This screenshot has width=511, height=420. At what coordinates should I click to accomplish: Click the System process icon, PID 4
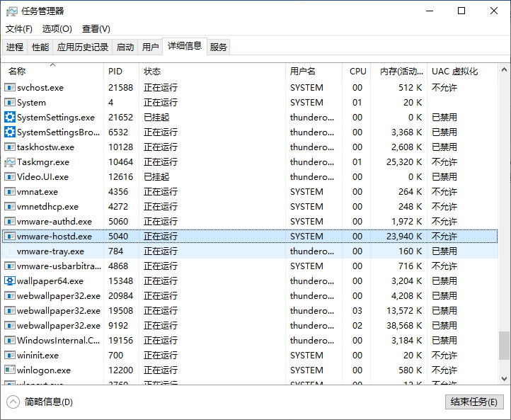point(10,103)
